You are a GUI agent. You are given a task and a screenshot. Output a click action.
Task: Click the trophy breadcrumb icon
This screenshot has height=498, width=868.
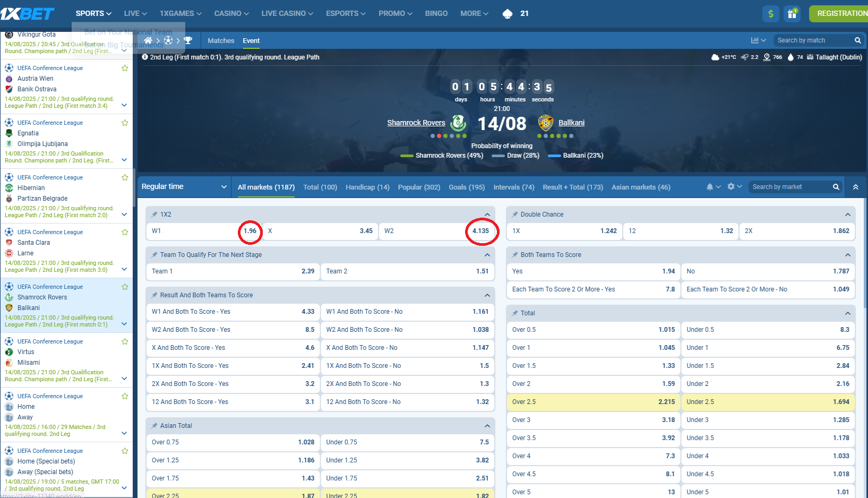[188, 40]
